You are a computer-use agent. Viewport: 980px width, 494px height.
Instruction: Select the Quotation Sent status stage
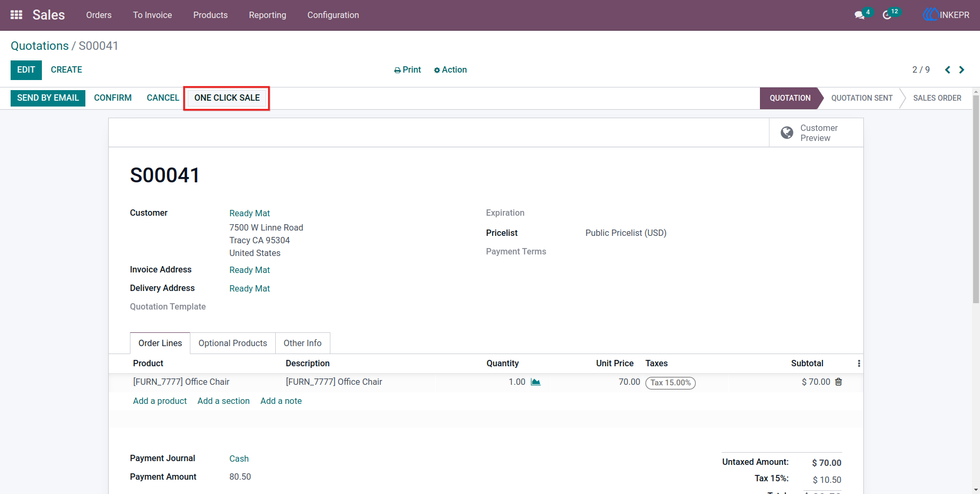tap(862, 98)
